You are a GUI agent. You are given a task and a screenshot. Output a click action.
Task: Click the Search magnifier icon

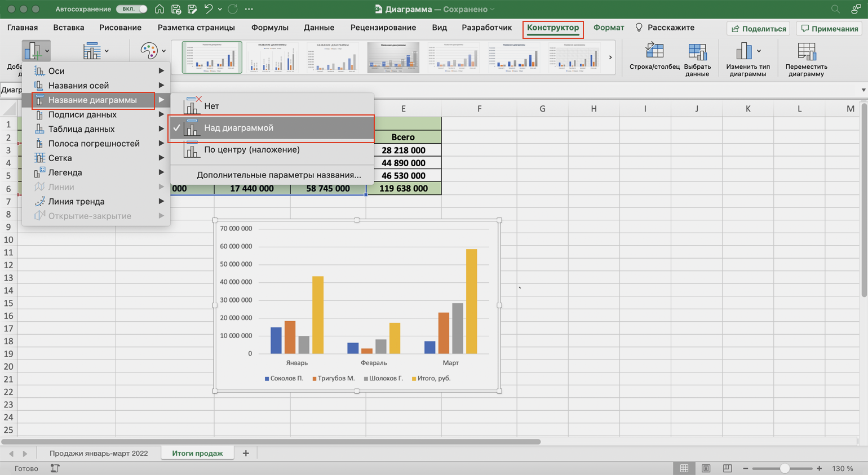point(835,9)
